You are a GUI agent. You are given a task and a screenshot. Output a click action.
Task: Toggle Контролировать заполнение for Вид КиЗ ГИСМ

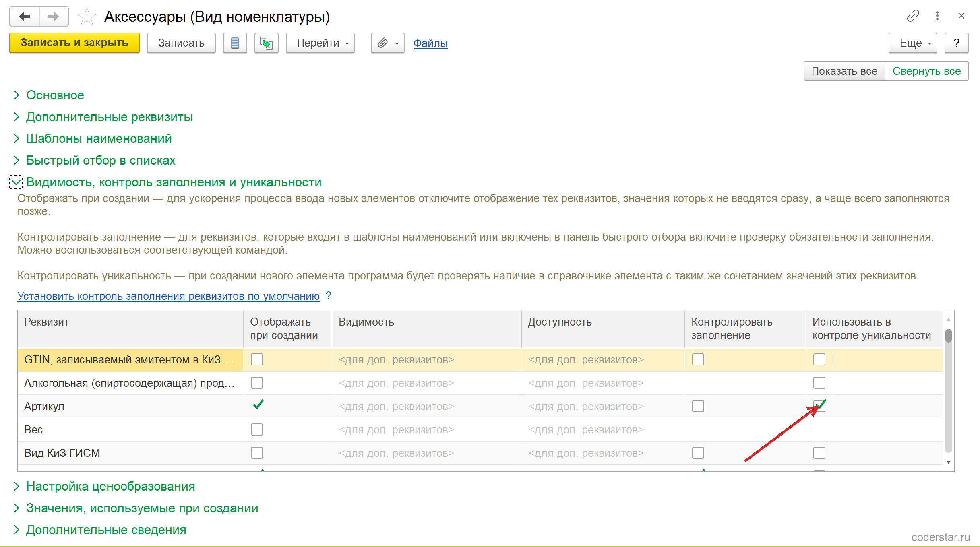tap(698, 453)
